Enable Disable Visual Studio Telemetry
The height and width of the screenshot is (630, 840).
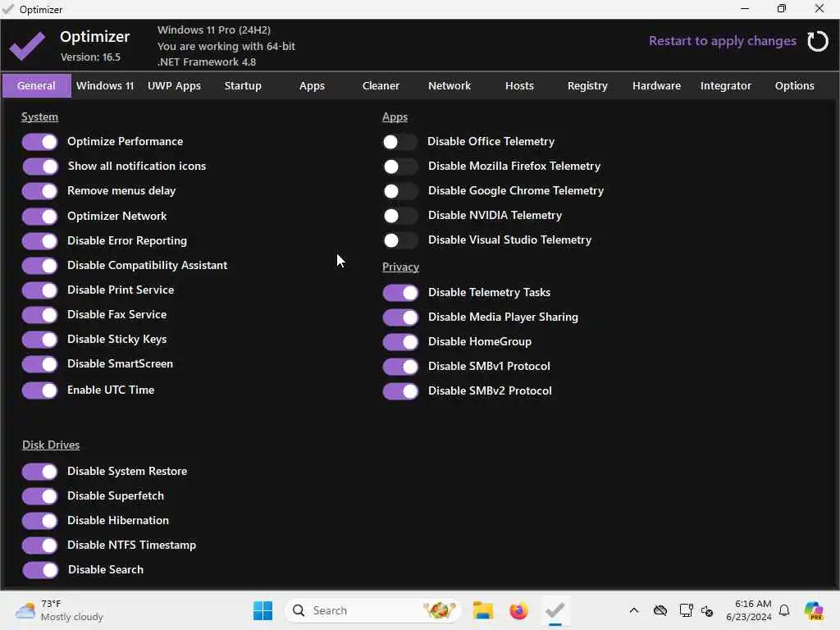pyautogui.click(x=400, y=240)
